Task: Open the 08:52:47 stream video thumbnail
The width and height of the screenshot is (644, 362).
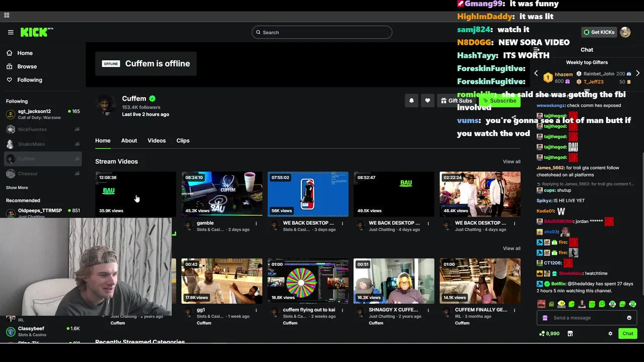Action: click(x=394, y=194)
